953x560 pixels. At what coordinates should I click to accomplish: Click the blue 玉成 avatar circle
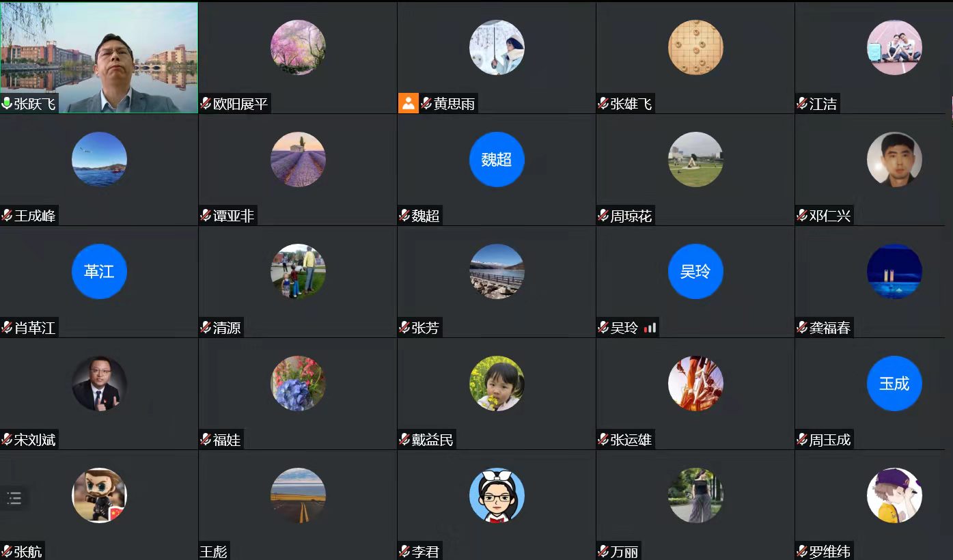pyautogui.click(x=894, y=384)
